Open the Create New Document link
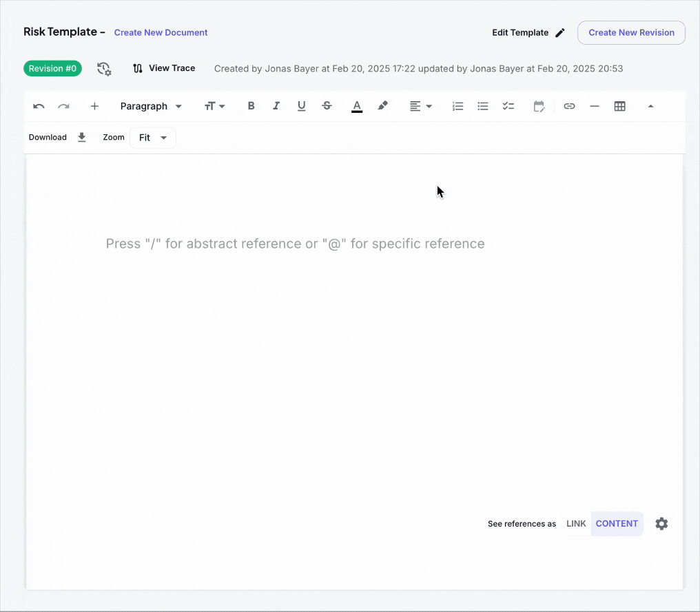The width and height of the screenshot is (700, 612). (161, 32)
